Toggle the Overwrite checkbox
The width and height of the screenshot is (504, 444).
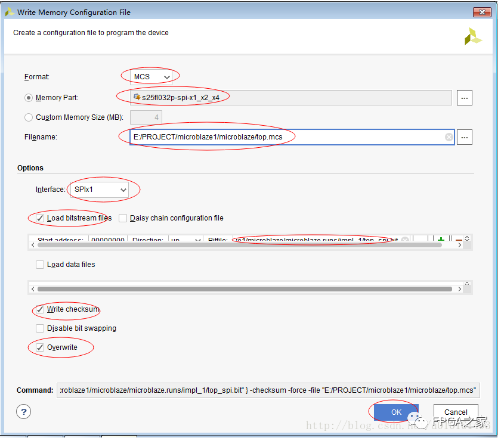pyautogui.click(x=40, y=347)
